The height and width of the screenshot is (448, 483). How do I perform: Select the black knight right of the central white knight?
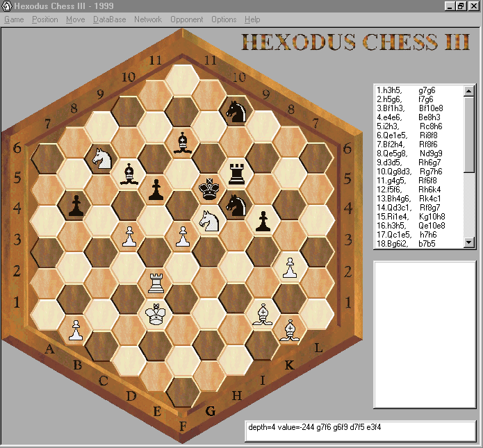(x=236, y=206)
